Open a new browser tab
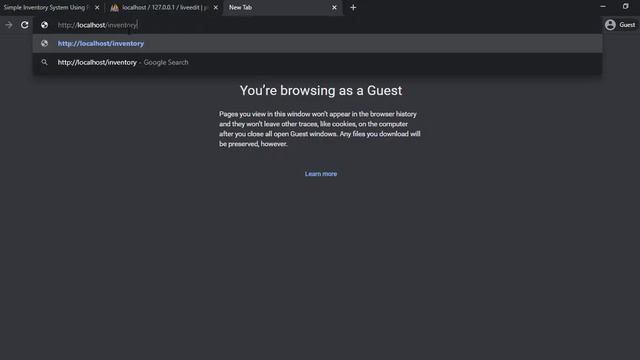Image resolution: width=640 pixels, height=360 pixels. [353, 7]
